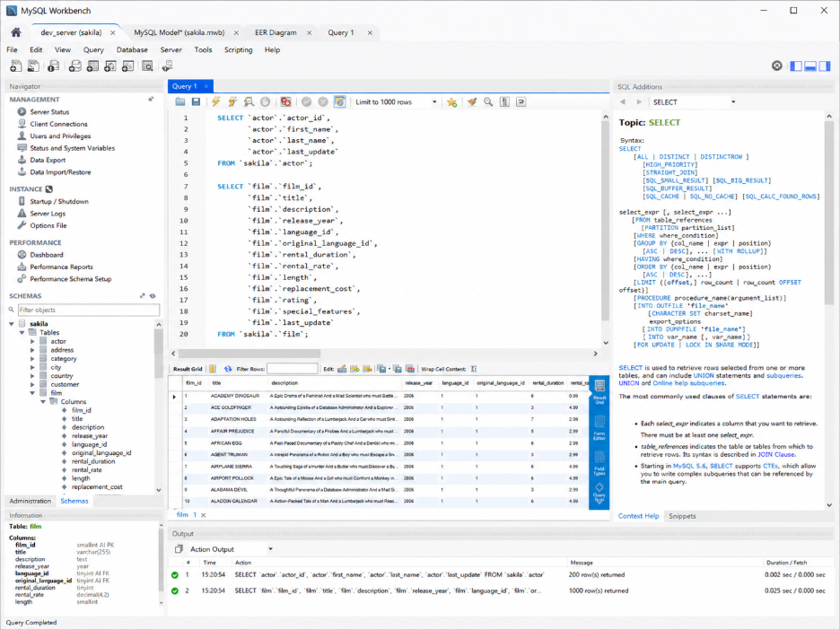Run Explain plan with magnifier lightning icon
Screen dimensions: 840x630
249,101
